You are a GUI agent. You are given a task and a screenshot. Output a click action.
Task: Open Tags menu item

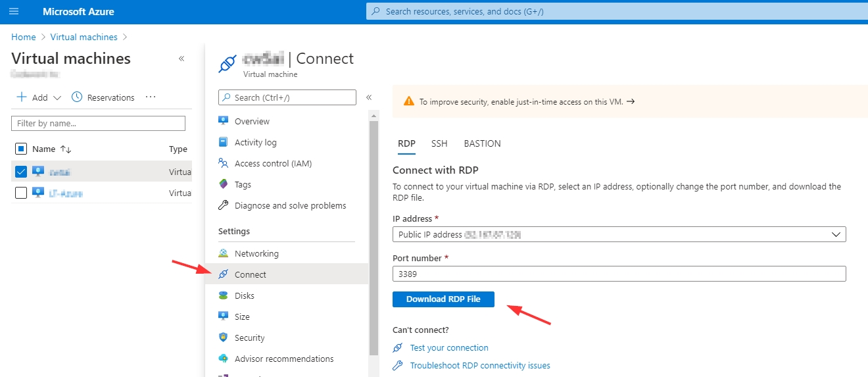[x=243, y=184]
